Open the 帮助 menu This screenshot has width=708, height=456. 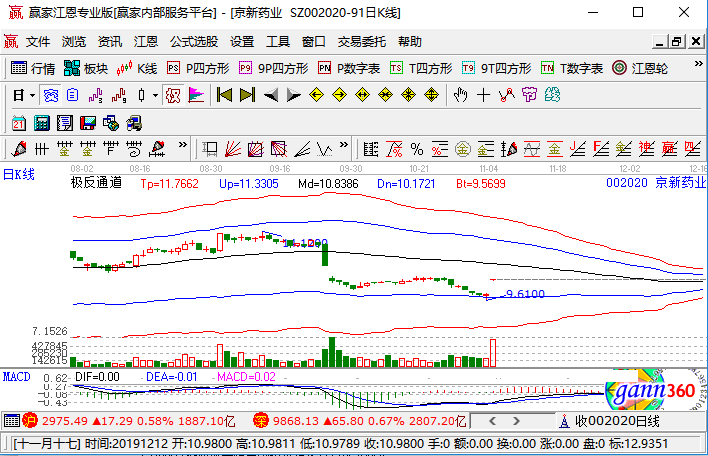pos(410,42)
